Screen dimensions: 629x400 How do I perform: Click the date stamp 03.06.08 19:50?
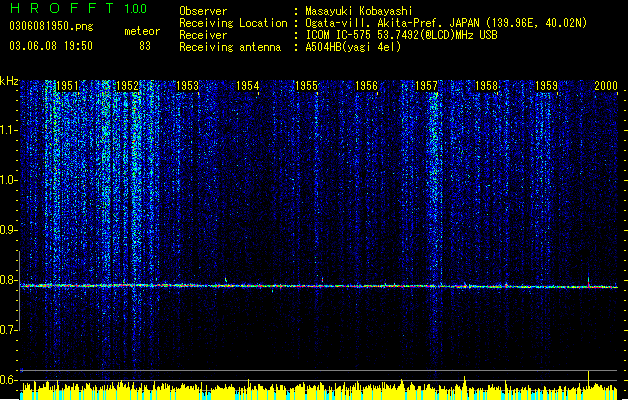(51, 46)
